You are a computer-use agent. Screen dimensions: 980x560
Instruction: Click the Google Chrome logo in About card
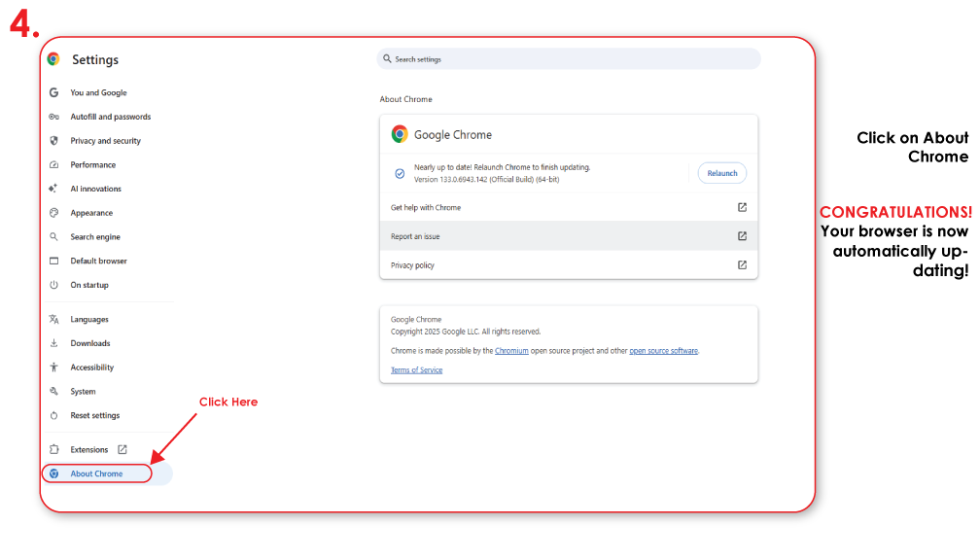pos(400,134)
